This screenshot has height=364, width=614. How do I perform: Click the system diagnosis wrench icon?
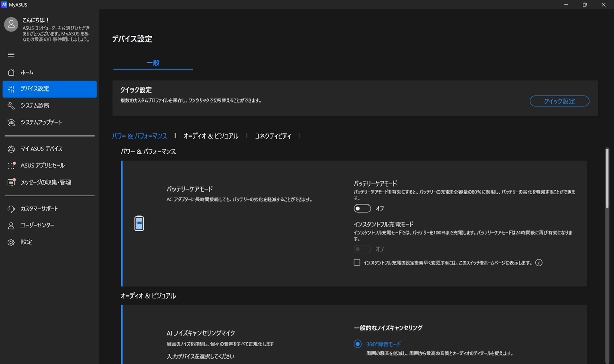[11, 106]
